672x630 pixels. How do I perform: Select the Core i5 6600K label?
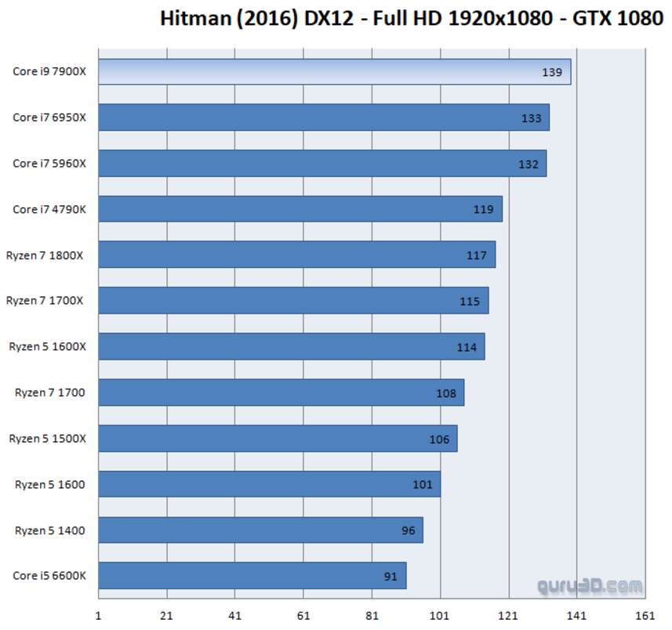pos(49,576)
